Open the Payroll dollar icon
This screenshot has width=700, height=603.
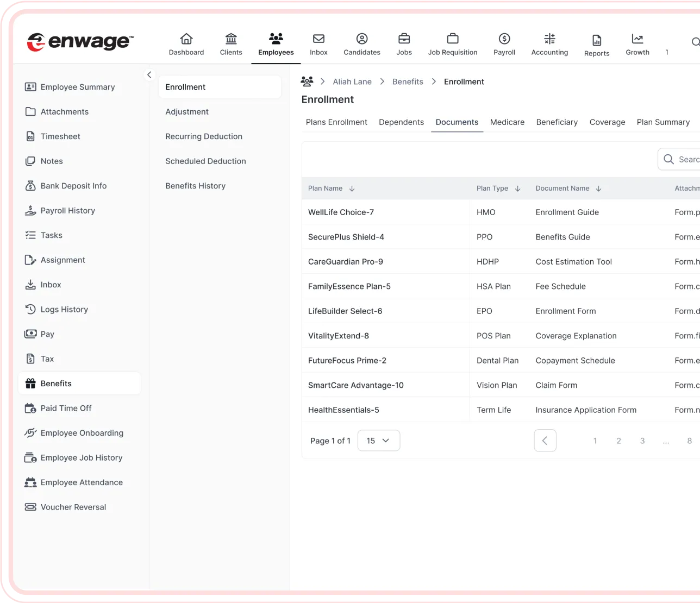pos(504,39)
